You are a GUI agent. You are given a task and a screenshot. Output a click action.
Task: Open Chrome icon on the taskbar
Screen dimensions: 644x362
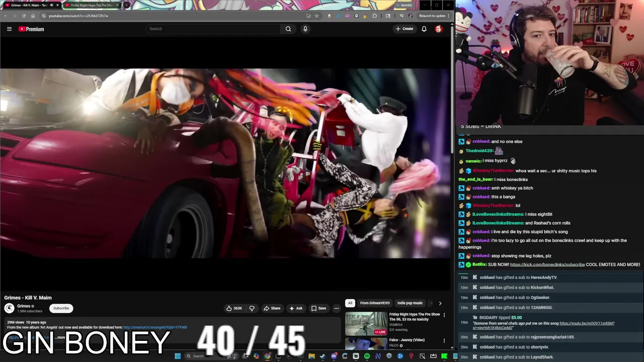click(x=267, y=356)
